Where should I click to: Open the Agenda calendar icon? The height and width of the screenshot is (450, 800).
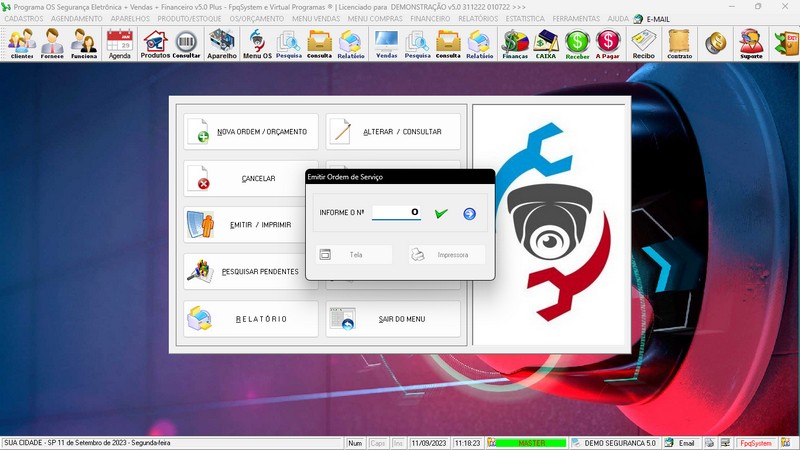[x=119, y=43]
